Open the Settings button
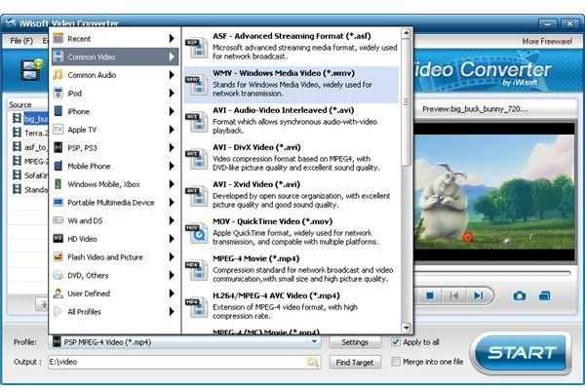 (355, 342)
